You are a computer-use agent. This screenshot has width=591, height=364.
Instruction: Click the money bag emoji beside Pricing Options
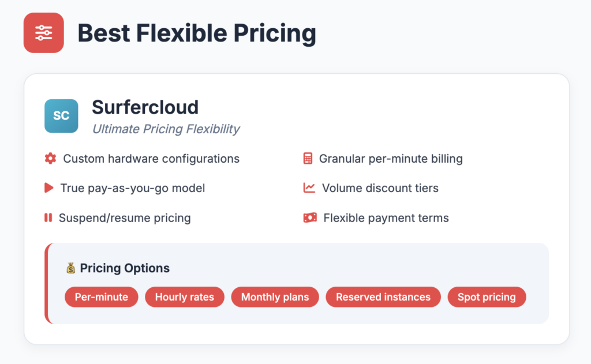[71, 268]
